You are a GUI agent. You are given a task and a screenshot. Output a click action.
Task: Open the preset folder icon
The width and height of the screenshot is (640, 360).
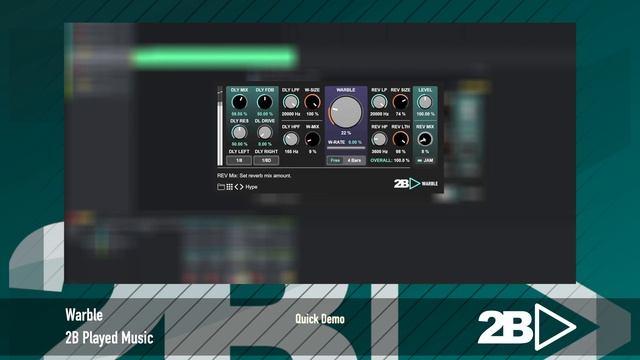click(221, 187)
